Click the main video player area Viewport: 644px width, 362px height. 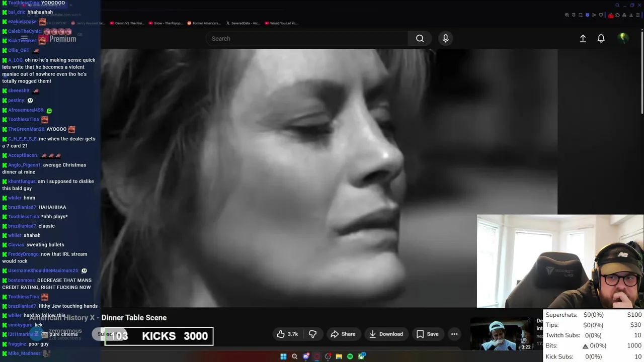point(329,178)
